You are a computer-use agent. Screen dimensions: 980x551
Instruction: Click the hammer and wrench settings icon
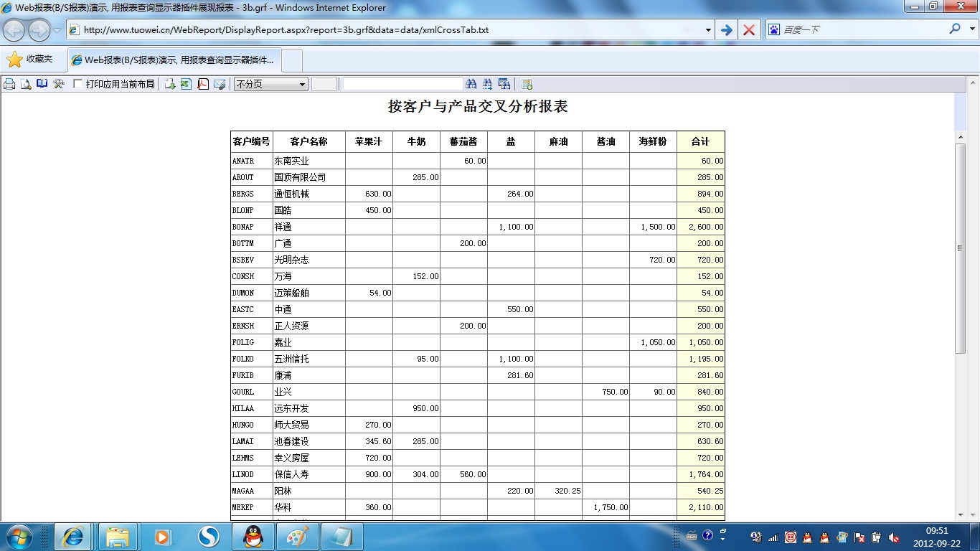point(59,84)
